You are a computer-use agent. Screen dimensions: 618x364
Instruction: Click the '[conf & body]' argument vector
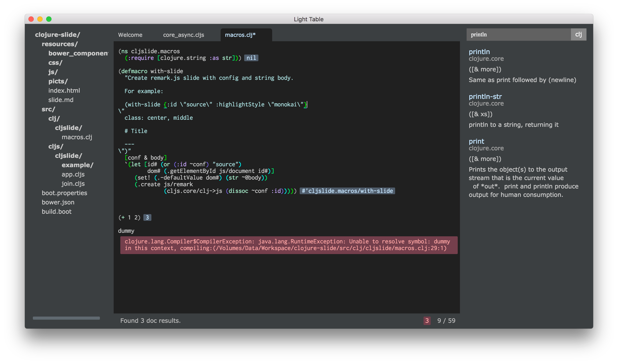pyautogui.click(x=146, y=157)
